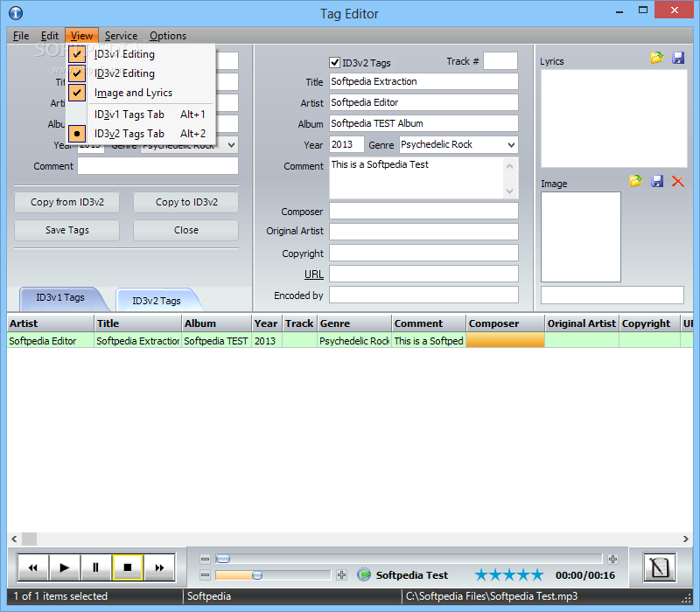Image resolution: width=700 pixels, height=612 pixels.
Task: Move the playback seek slider handle
Action: point(223,559)
